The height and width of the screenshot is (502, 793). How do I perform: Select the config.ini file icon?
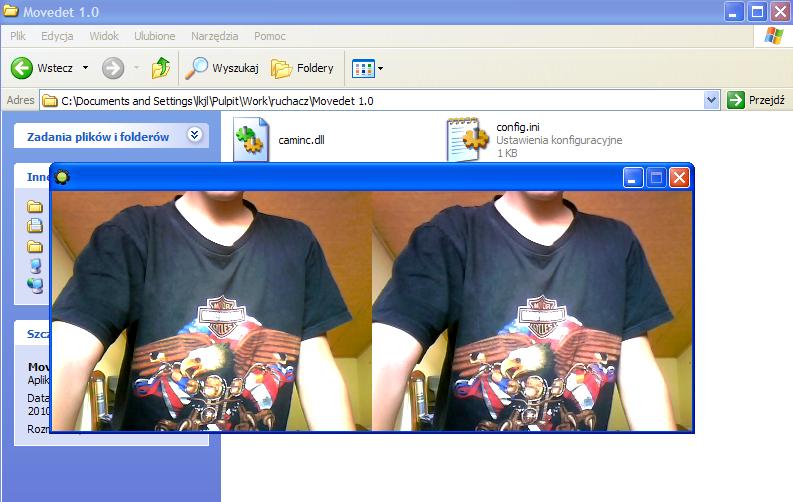pyautogui.click(x=466, y=139)
